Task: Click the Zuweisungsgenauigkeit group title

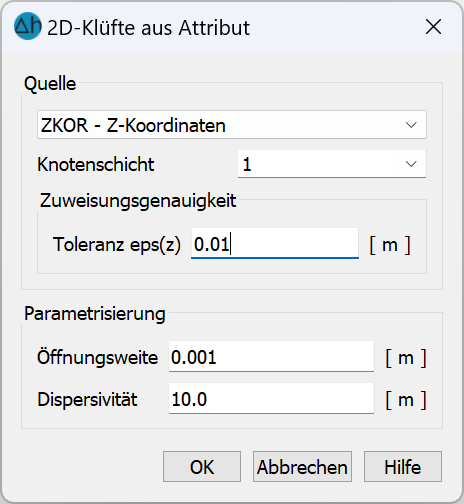Action: click(138, 201)
